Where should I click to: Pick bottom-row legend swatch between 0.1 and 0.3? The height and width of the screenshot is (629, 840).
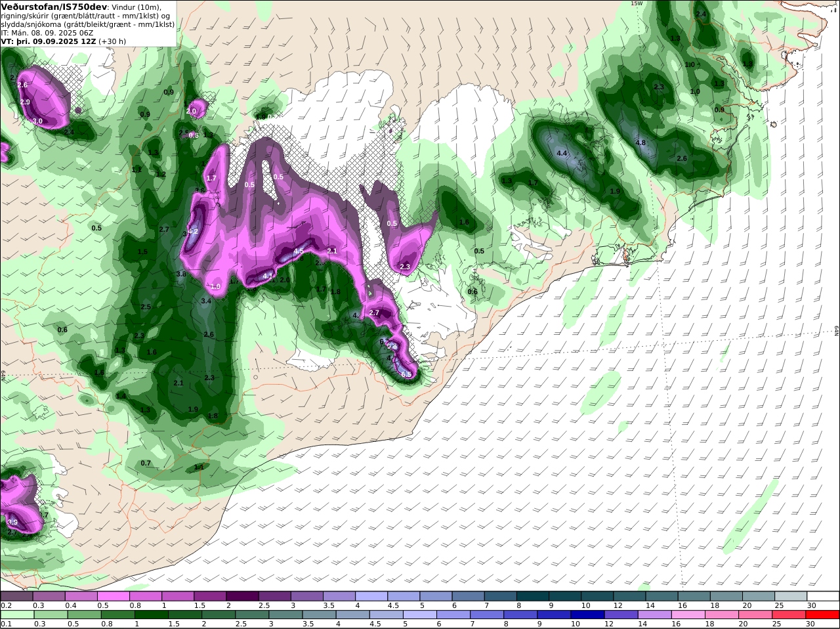coord(16,615)
